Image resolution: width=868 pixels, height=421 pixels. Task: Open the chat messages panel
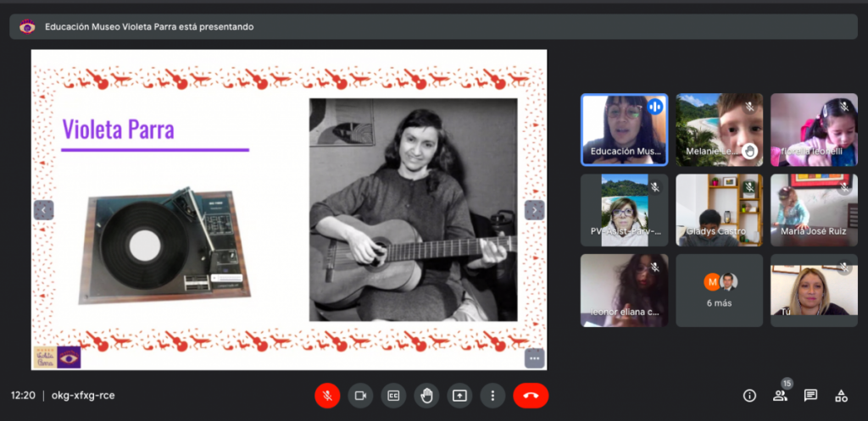[x=810, y=396]
